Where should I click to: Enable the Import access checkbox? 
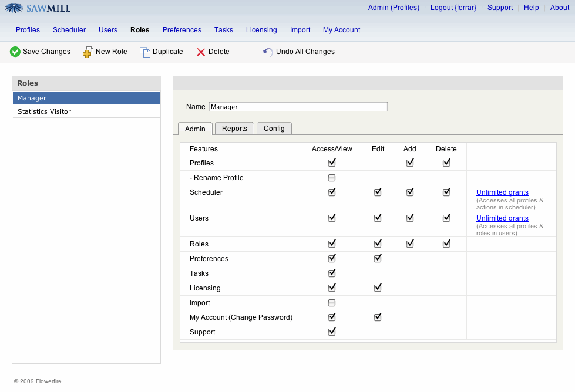tap(332, 303)
